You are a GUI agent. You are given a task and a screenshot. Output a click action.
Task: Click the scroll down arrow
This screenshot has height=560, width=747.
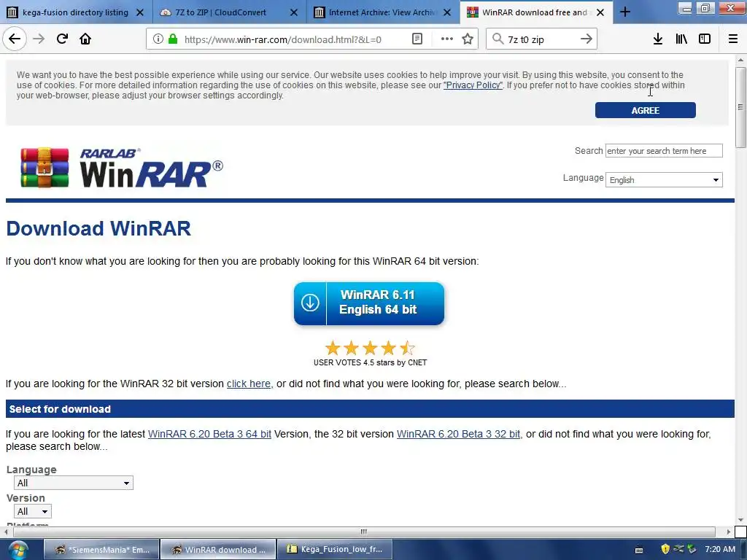coord(740,520)
